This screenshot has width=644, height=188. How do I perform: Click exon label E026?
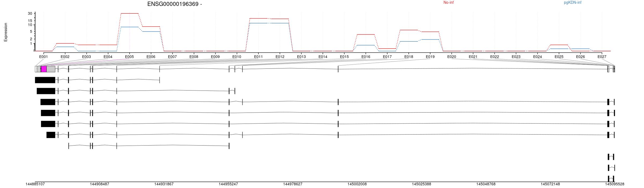[580, 57]
